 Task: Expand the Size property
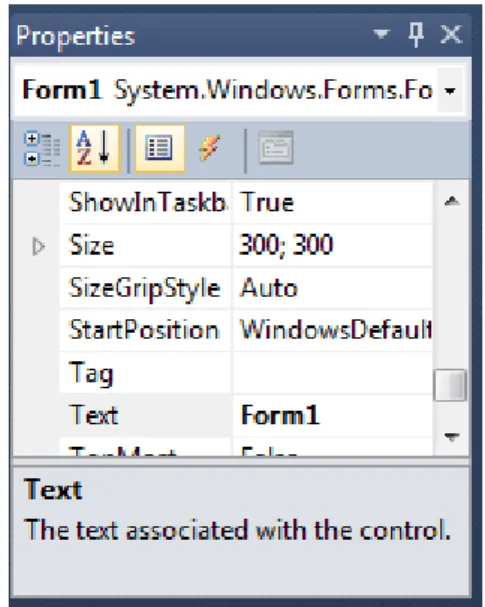(38, 247)
